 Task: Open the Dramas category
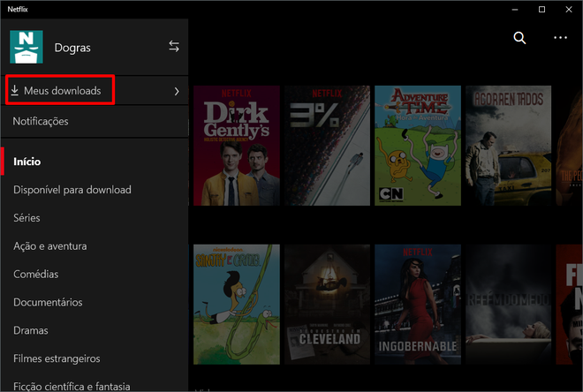tap(31, 330)
